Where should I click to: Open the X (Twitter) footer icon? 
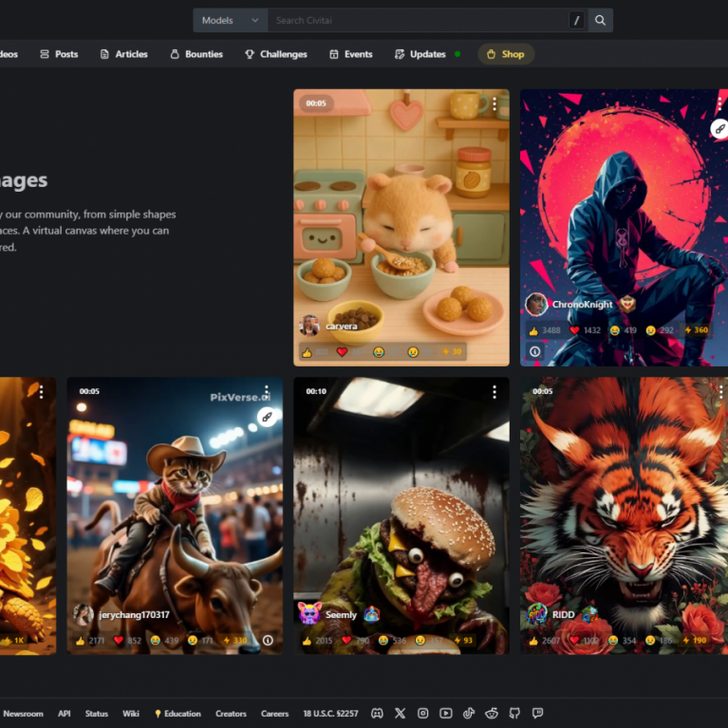pyautogui.click(x=400, y=713)
